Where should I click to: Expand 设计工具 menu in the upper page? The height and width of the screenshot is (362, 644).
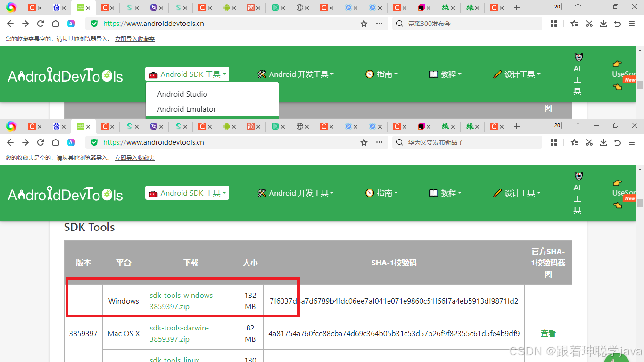517,74
